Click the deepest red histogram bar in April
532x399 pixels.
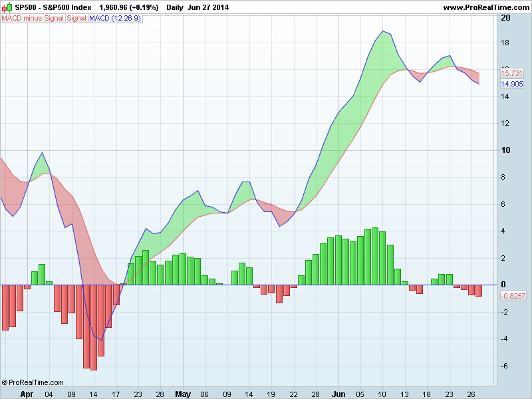(x=94, y=327)
